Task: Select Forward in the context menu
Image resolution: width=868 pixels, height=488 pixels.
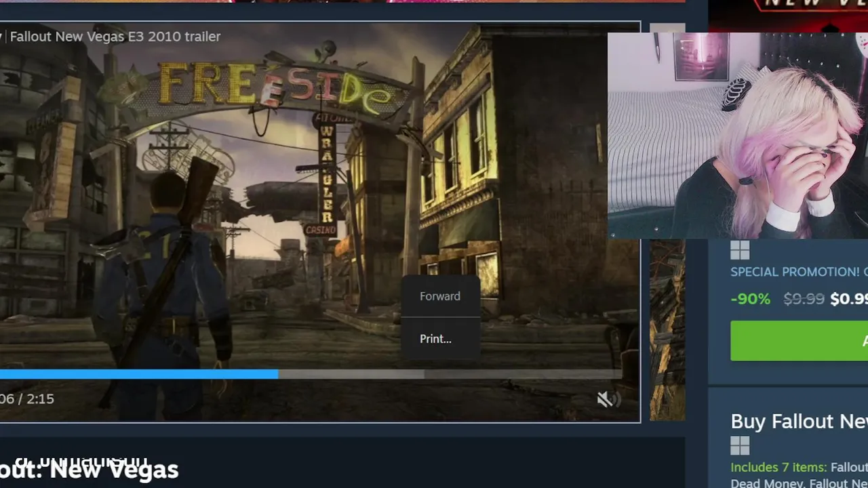Action: [x=440, y=296]
